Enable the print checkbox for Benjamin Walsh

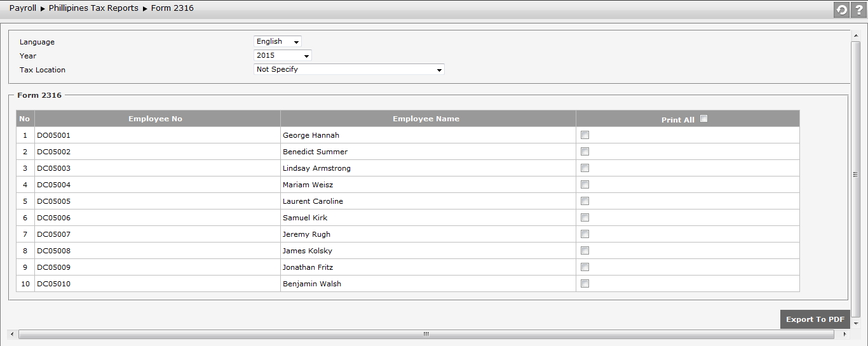(585, 284)
